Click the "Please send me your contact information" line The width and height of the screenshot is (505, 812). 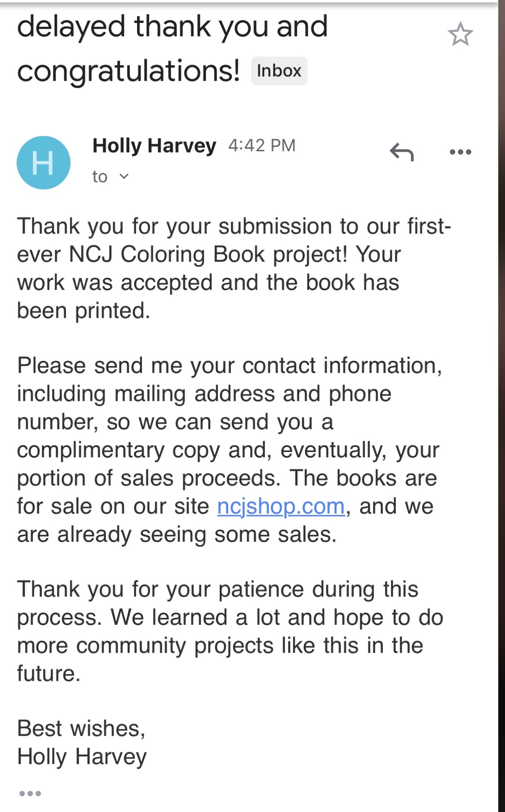click(229, 365)
